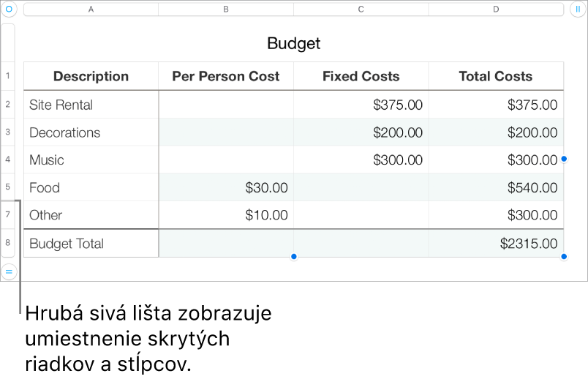
Task: Select the Per Person Cost header cell
Action: [225, 76]
